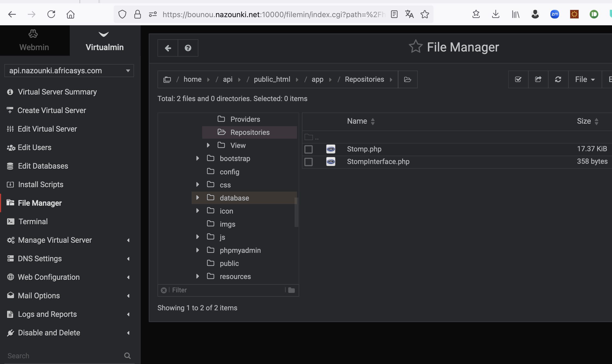The image size is (612, 364).
Task: Open the api.nazounki.africasys.com domain dropdown
Action: [x=69, y=71]
